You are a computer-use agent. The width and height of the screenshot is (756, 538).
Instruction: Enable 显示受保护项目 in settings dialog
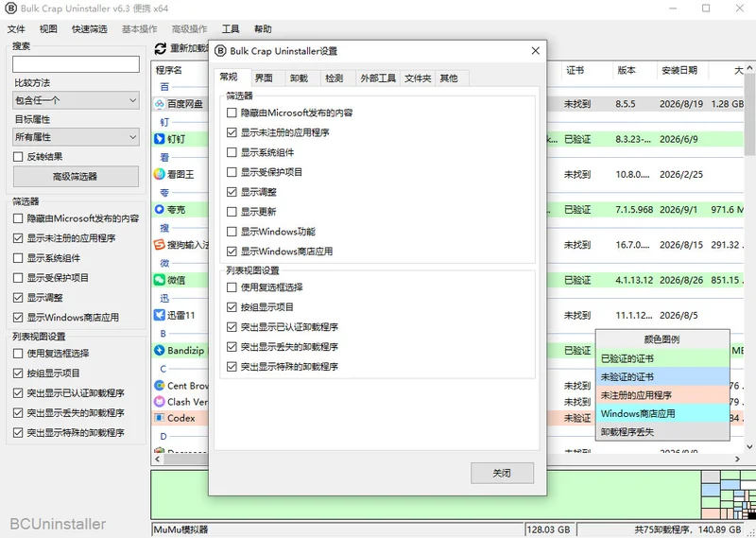click(232, 172)
